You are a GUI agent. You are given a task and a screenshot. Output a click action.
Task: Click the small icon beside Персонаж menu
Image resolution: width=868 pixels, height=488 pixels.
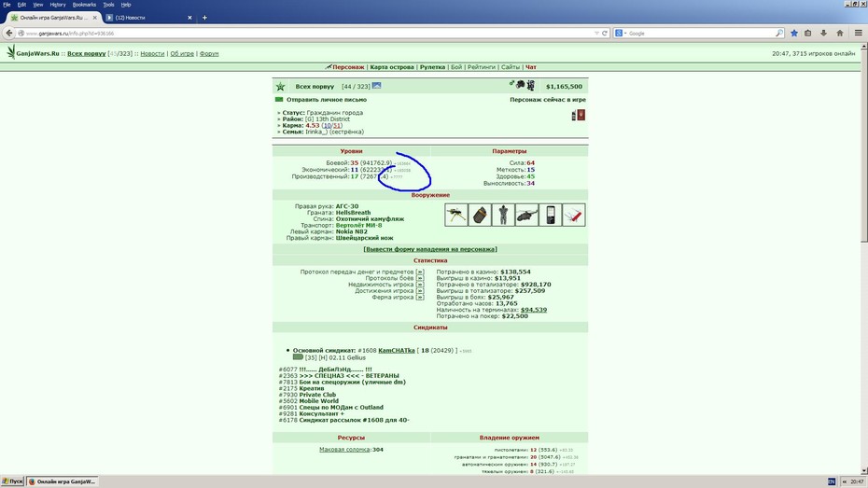click(x=329, y=67)
